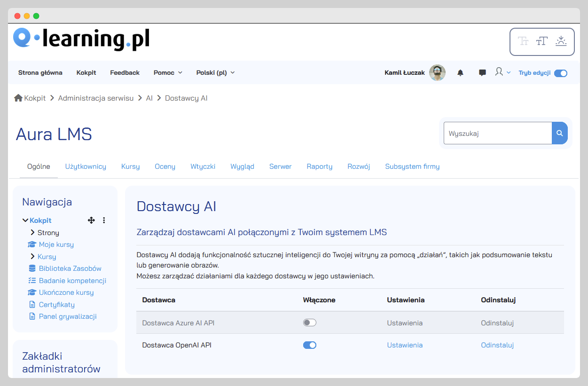Image resolution: width=588 pixels, height=386 pixels.
Task: Select the Raporty settings tab
Action: click(320, 166)
